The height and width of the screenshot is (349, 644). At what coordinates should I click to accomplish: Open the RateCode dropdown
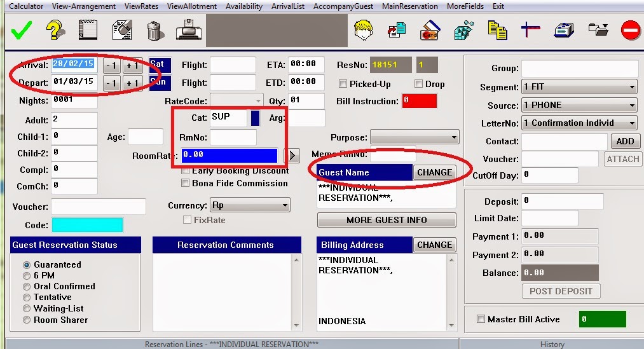click(236, 100)
